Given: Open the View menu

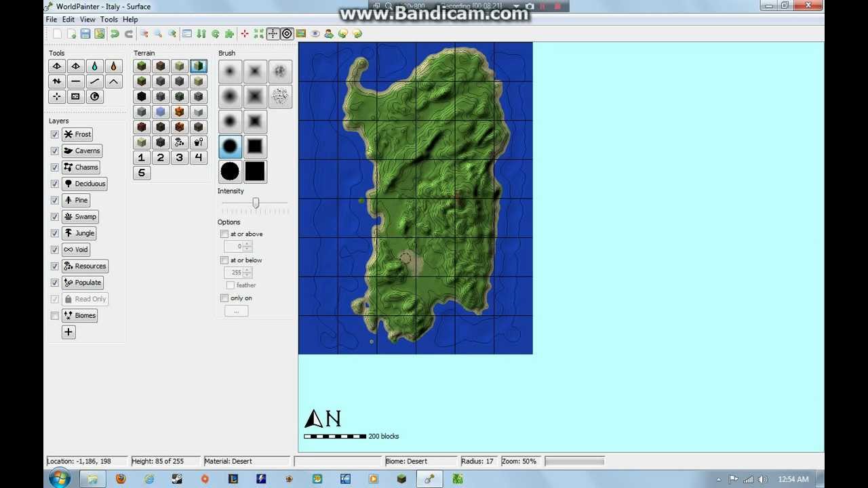Looking at the screenshot, I should point(87,20).
